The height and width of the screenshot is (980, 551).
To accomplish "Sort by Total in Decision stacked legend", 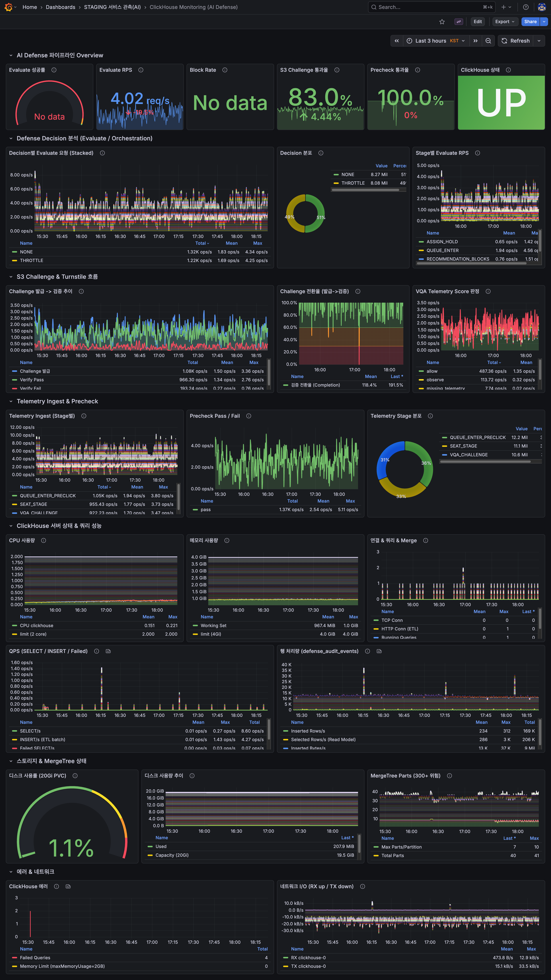I will (x=202, y=243).
